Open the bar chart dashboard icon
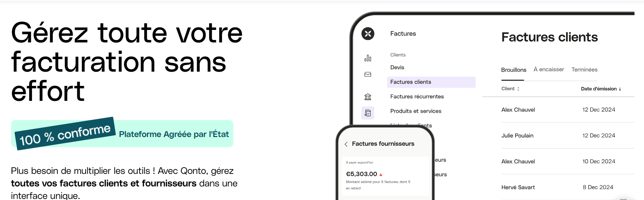Image resolution: width=644 pixels, height=200 pixels. pos(368,58)
